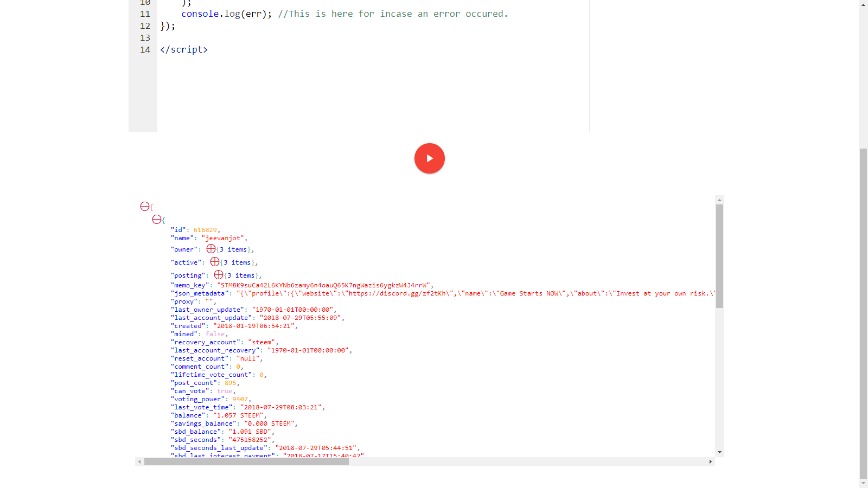This screenshot has height=488, width=868.
Task: Click savings_balance value "0.000 STEEM"
Action: 270,423
